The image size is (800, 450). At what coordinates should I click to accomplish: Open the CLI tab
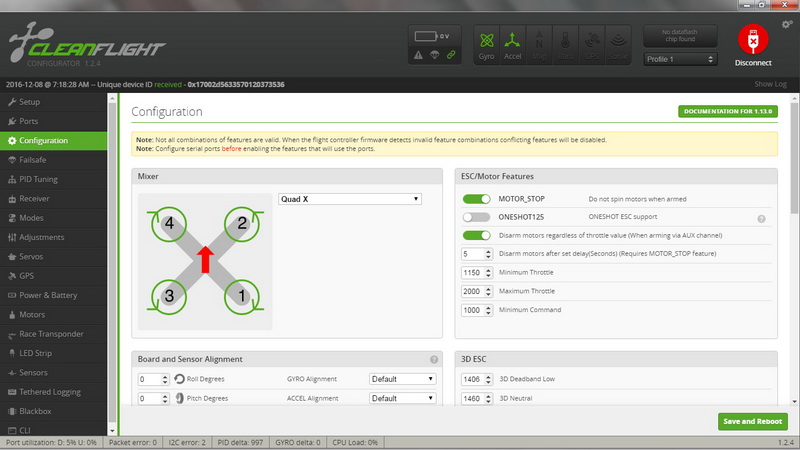(54, 430)
